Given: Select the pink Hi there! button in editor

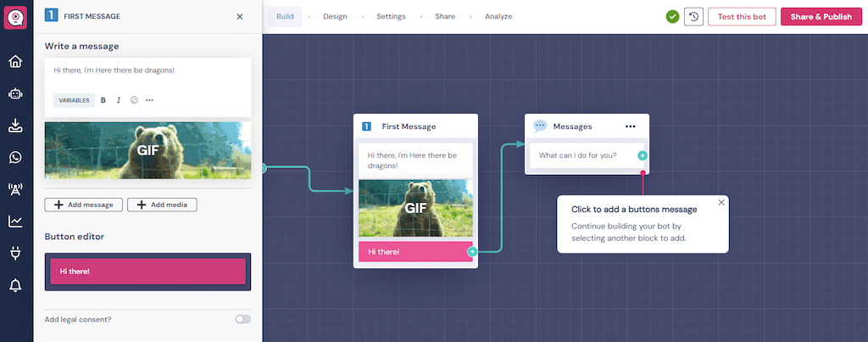Looking at the screenshot, I should 147,272.
